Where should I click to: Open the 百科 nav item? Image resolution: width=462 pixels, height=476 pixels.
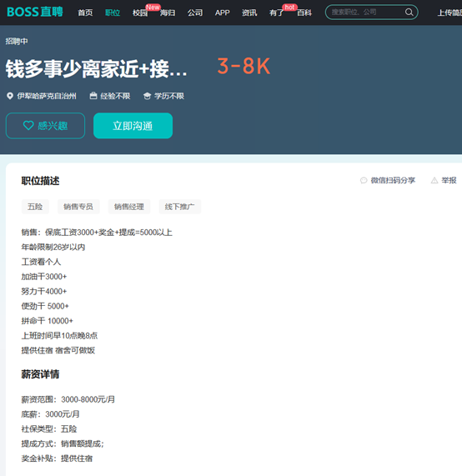click(304, 13)
